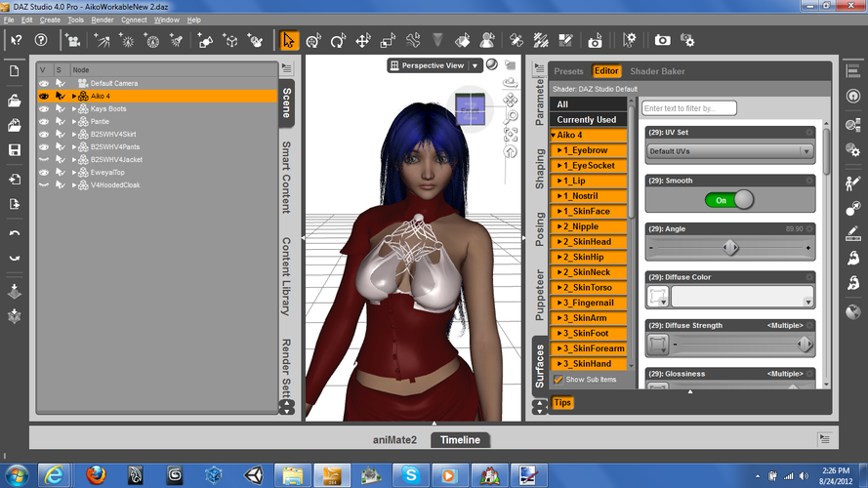
Task: Open the Window menu
Action: pyautogui.click(x=167, y=20)
